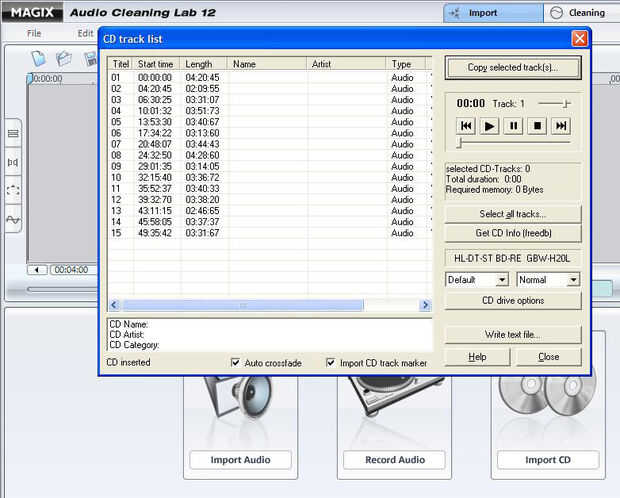Switch to the Import tab
Image resolution: width=620 pixels, height=498 pixels.
click(x=493, y=13)
